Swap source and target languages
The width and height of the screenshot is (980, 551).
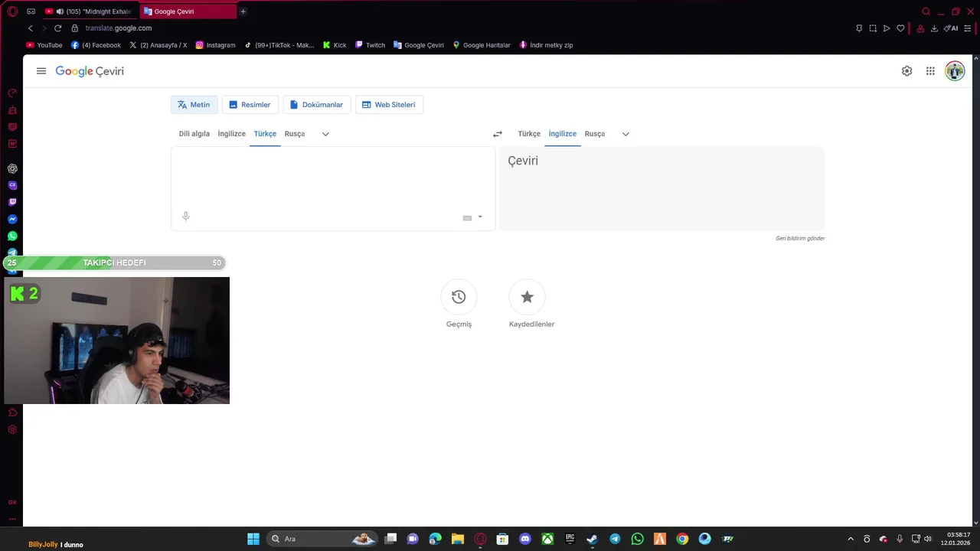[498, 134]
